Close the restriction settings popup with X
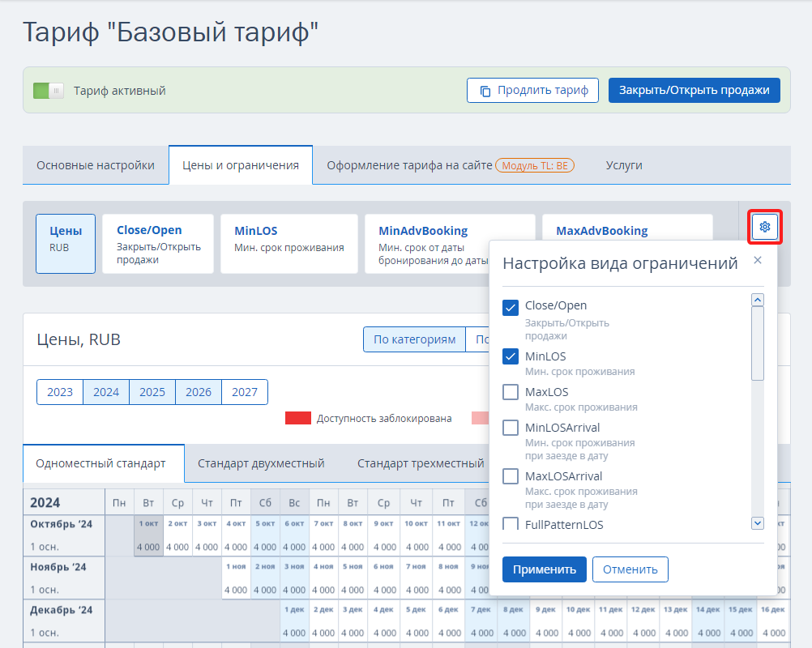The height and width of the screenshot is (648, 812). coord(758,260)
